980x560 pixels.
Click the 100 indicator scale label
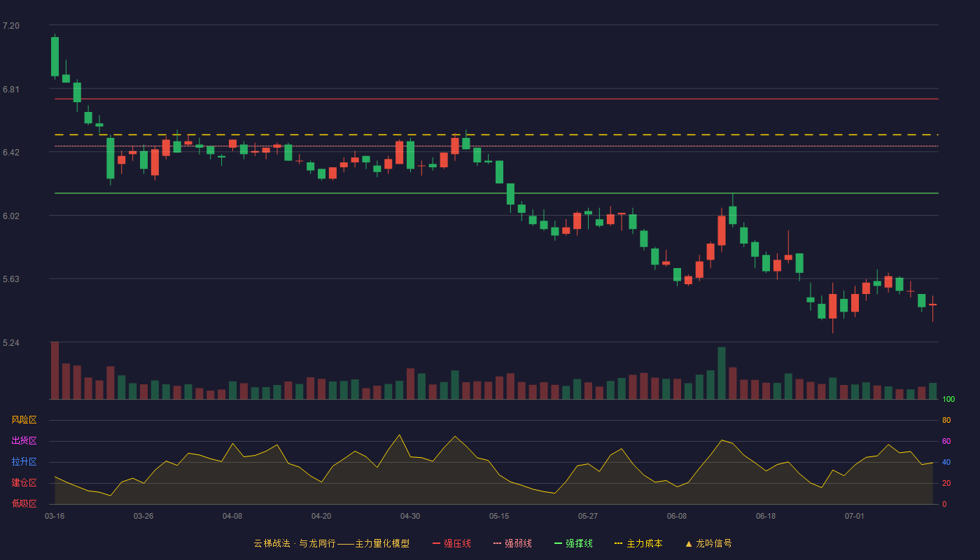(948, 400)
